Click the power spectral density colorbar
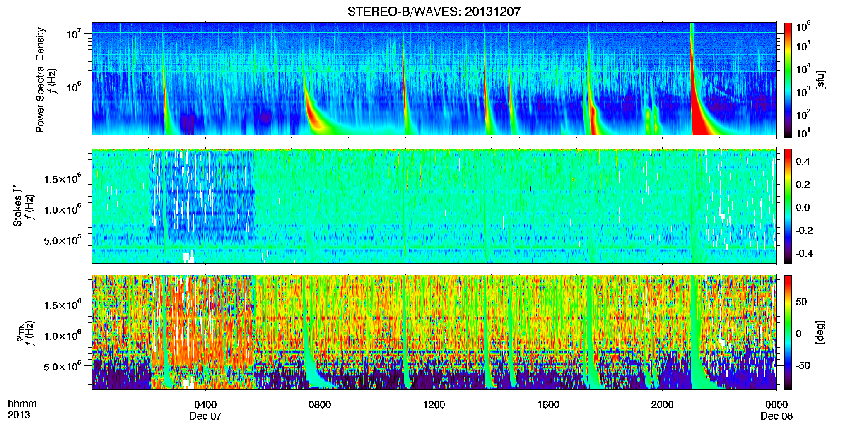 [788, 80]
